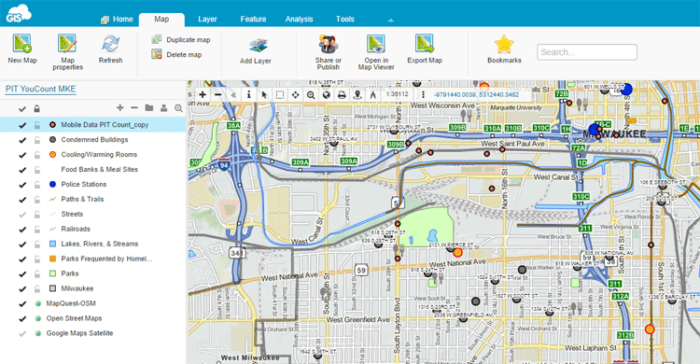The width and height of the screenshot is (700, 364).
Task: Open Bookmarks star
Action: pyautogui.click(x=504, y=49)
